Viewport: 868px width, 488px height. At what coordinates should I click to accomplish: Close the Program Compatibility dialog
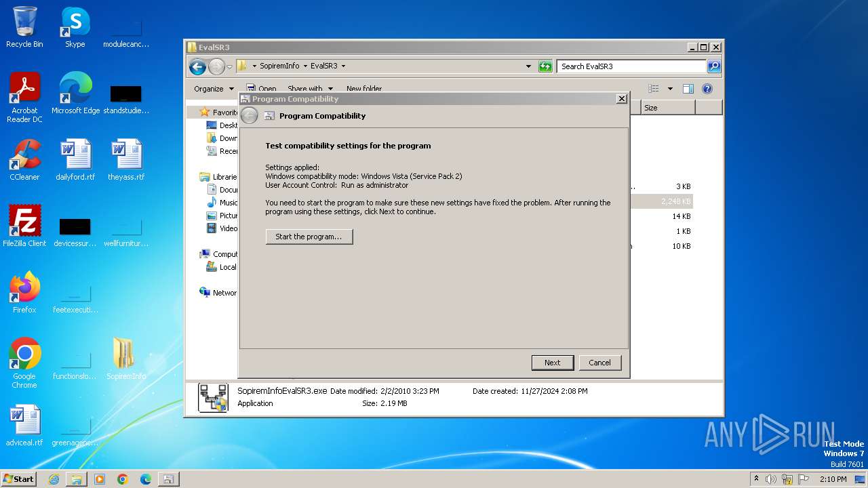tap(621, 99)
